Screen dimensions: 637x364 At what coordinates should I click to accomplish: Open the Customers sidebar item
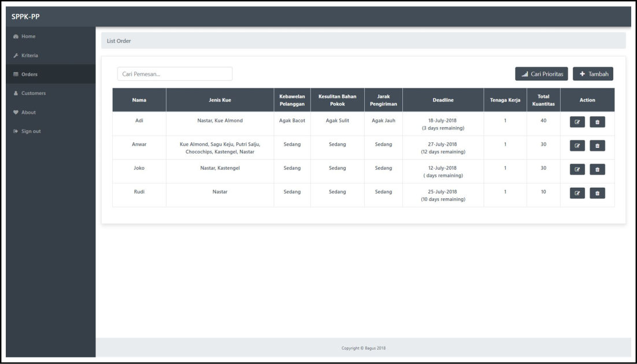pyautogui.click(x=33, y=93)
